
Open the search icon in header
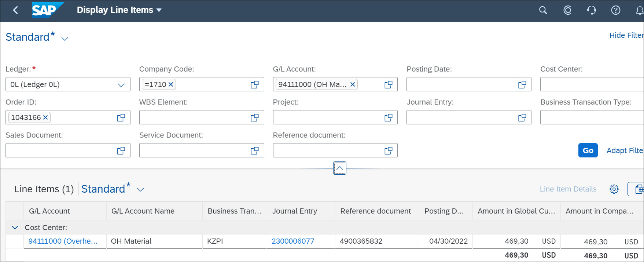click(543, 10)
